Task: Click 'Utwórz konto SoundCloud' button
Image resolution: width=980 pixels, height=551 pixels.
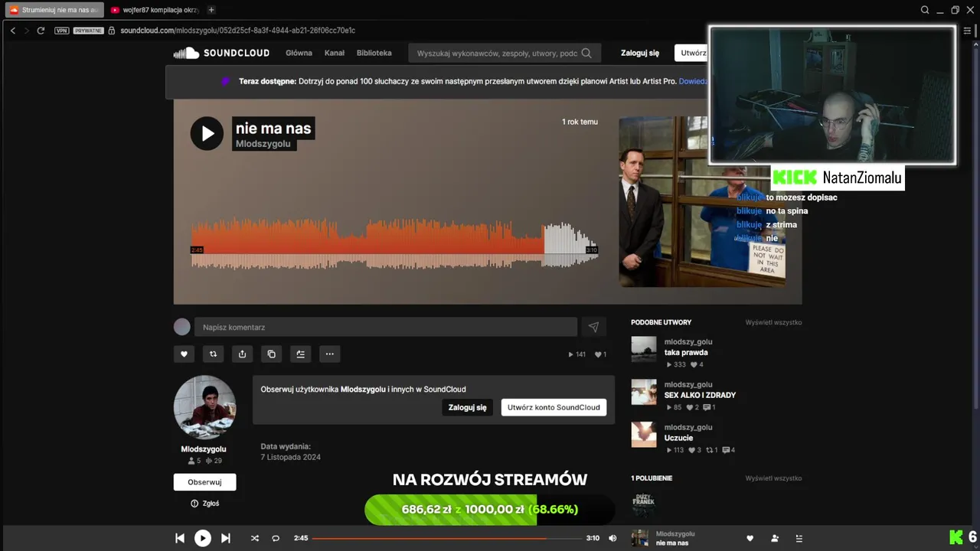Action: [554, 407]
